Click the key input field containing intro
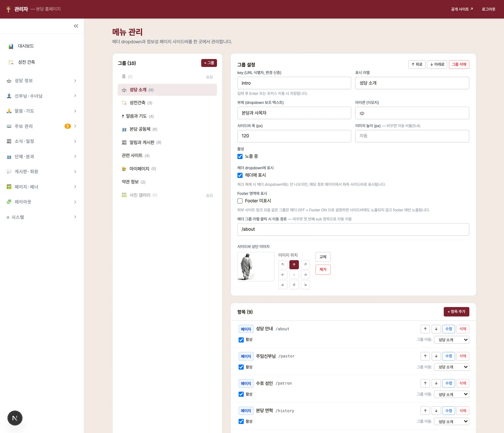 tap(294, 83)
